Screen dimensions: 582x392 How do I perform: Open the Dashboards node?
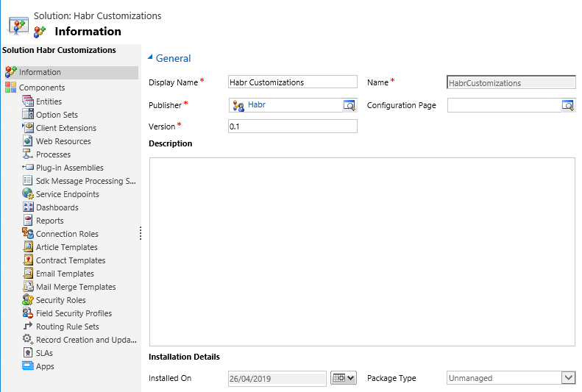[x=57, y=207]
